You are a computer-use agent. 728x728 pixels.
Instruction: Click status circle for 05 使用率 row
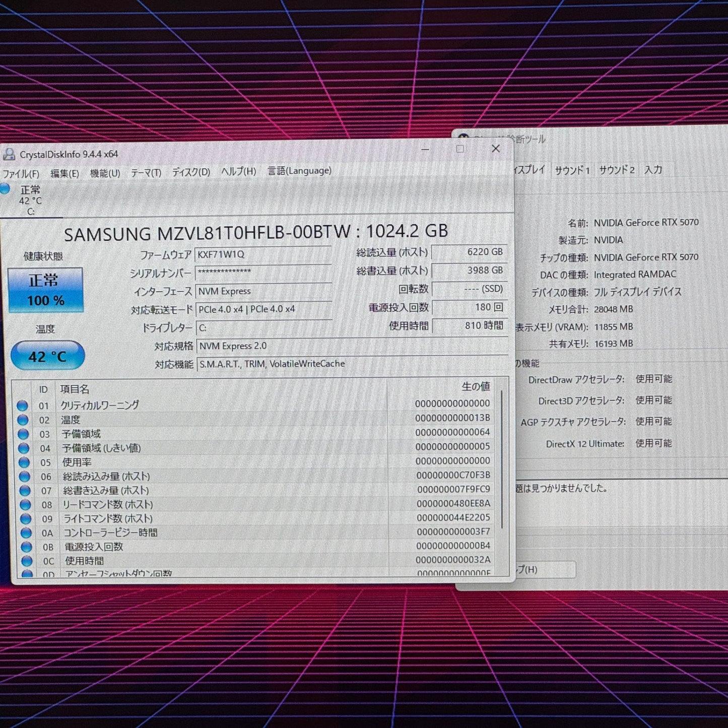pyautogui.click(x=24, y=462)
